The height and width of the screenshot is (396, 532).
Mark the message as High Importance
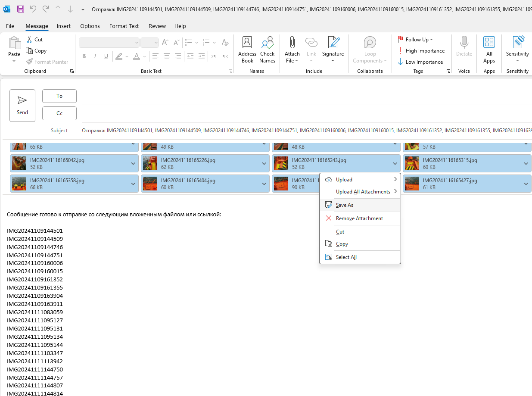(x=421, y=50)
